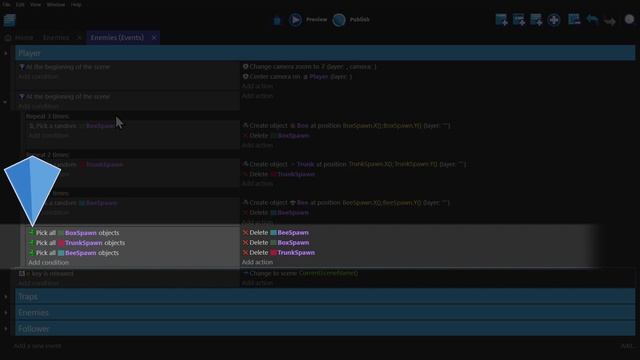Close the Enemies scene tab
Image resolution: width=640 pixels, height=360 pixels.
(x=79, y=38)
